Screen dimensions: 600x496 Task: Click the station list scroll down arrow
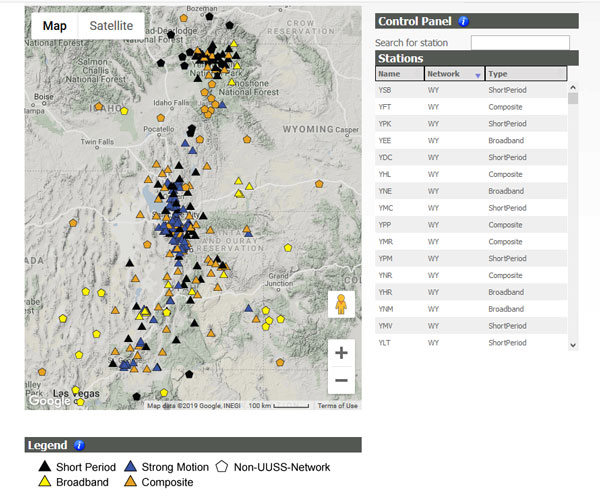[573, 345]
